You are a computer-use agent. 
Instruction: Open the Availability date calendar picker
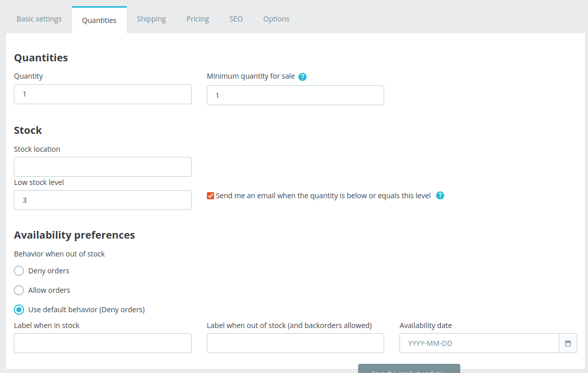568,343
